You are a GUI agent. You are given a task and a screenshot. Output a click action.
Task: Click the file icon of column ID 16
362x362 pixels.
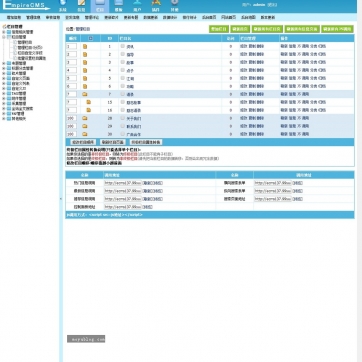click(89, 110)
